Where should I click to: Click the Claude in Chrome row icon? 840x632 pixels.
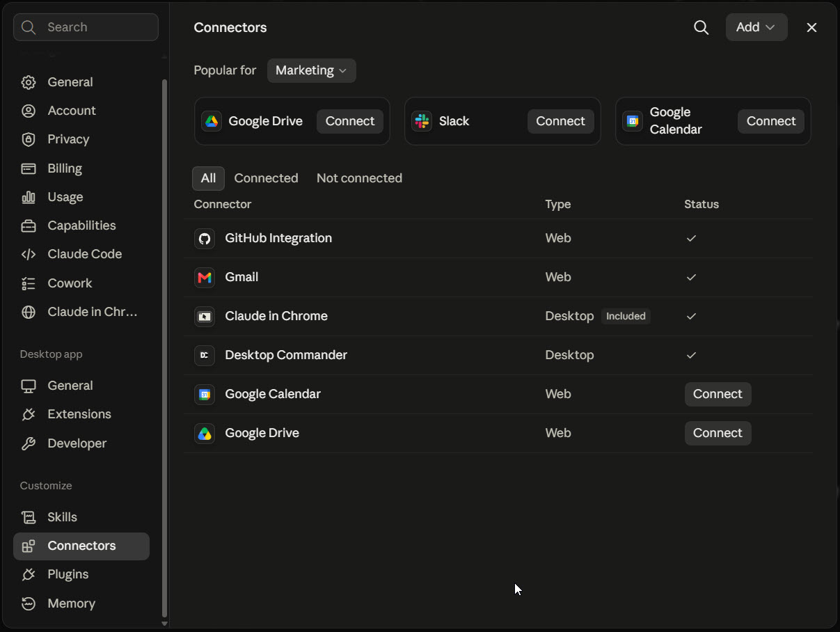pos(205,316)
